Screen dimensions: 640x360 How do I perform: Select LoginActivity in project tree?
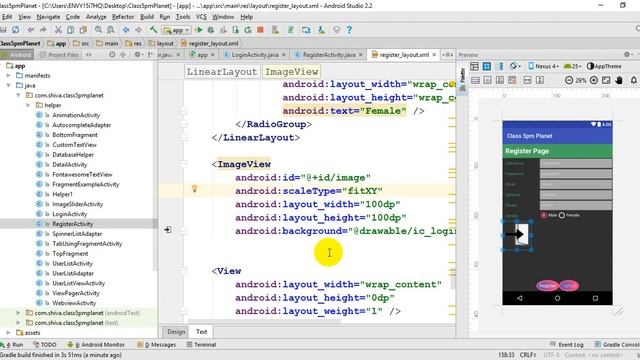(69, 214)
